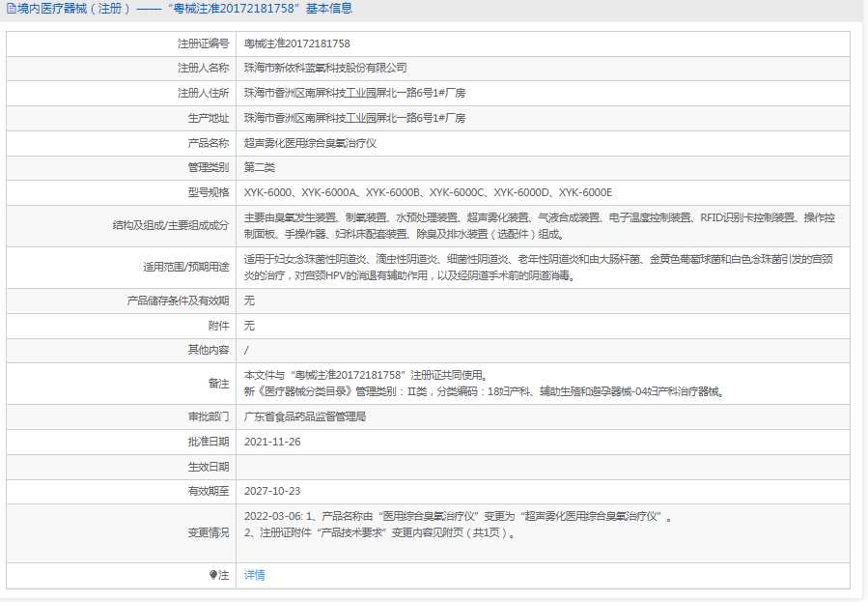Screen dimensions: 868x602
Task: Click the 备注 label
Action: (218, 384)
